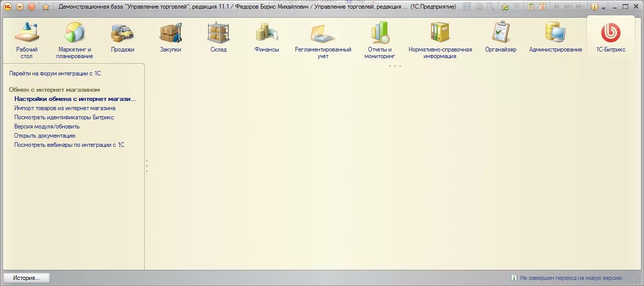Open print preview icon
The height and width of the screenshot is (286, 644).
pos(490,7)
